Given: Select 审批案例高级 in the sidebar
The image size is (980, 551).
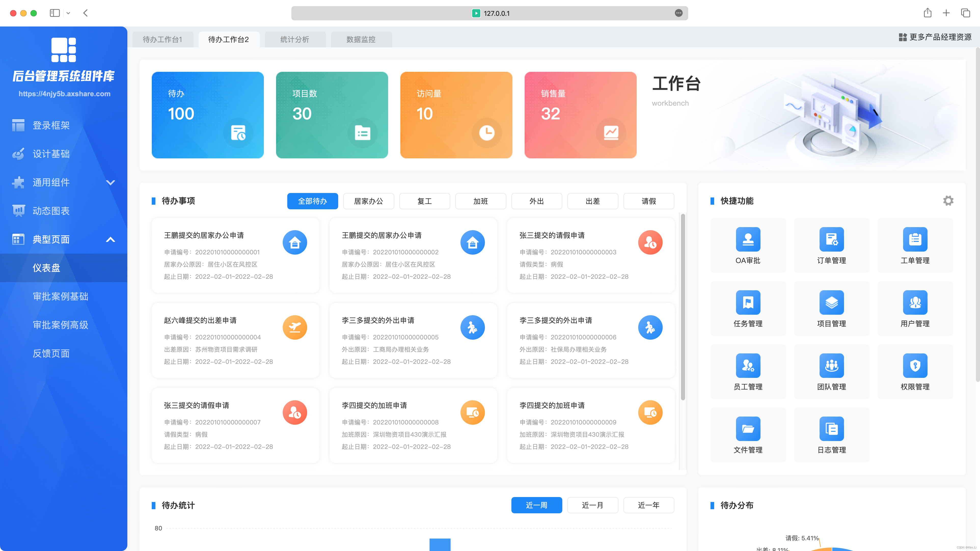Looking at the screenshot, I should (x=63, y=325).
